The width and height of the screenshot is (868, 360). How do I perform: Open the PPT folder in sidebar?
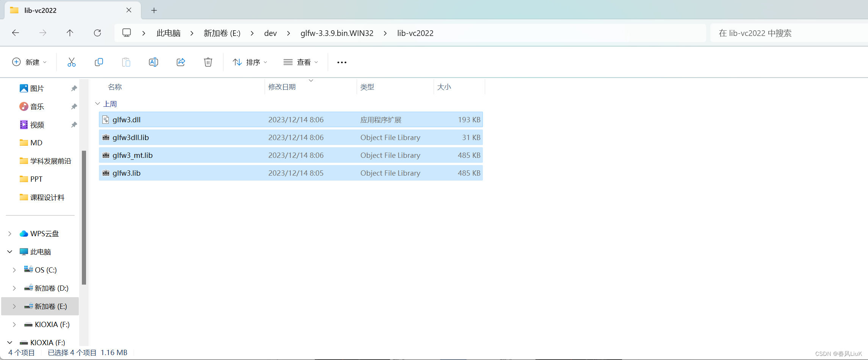(x=36, y=179)
